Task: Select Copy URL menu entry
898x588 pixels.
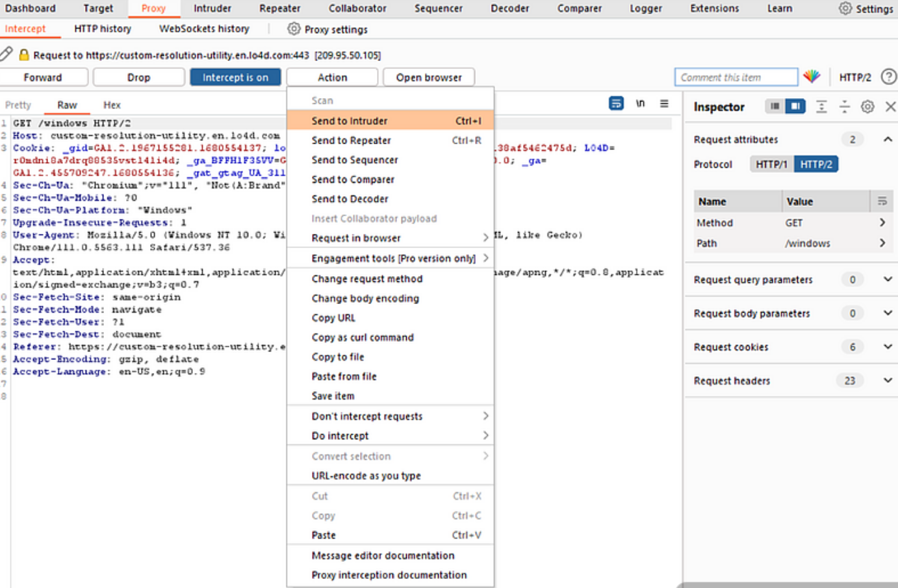Action: [391, 318]
